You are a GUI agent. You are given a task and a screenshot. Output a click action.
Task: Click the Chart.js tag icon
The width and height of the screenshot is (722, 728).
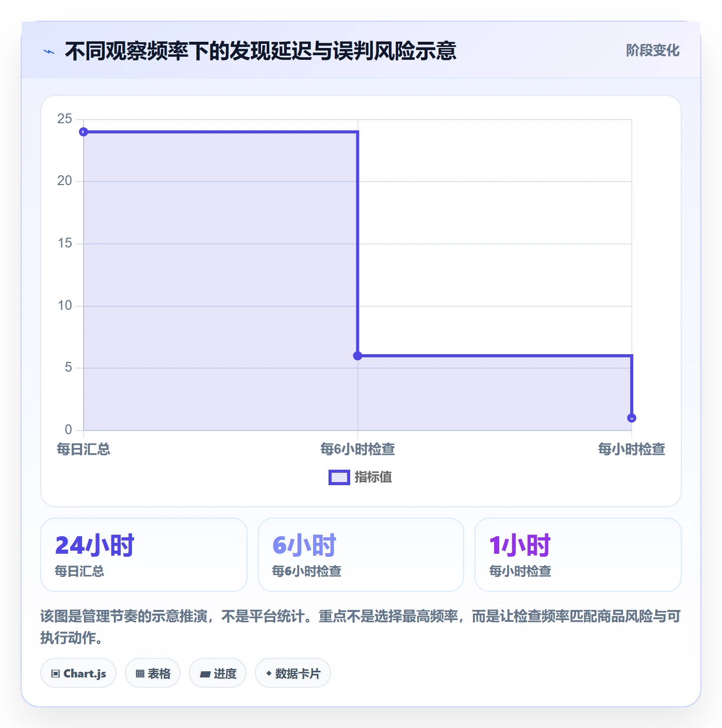coord(56,674)
